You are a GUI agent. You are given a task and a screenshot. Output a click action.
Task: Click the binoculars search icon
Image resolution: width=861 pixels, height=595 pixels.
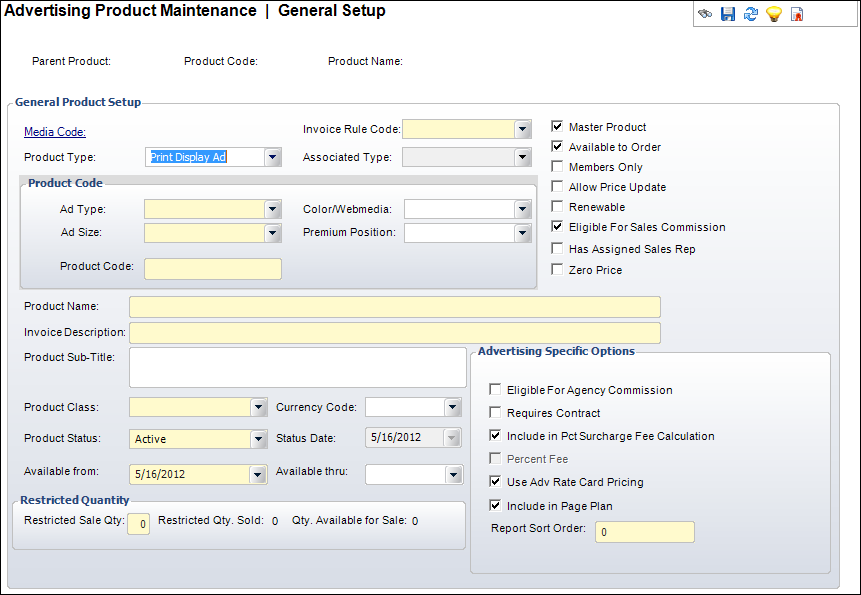tap(706, 14)
